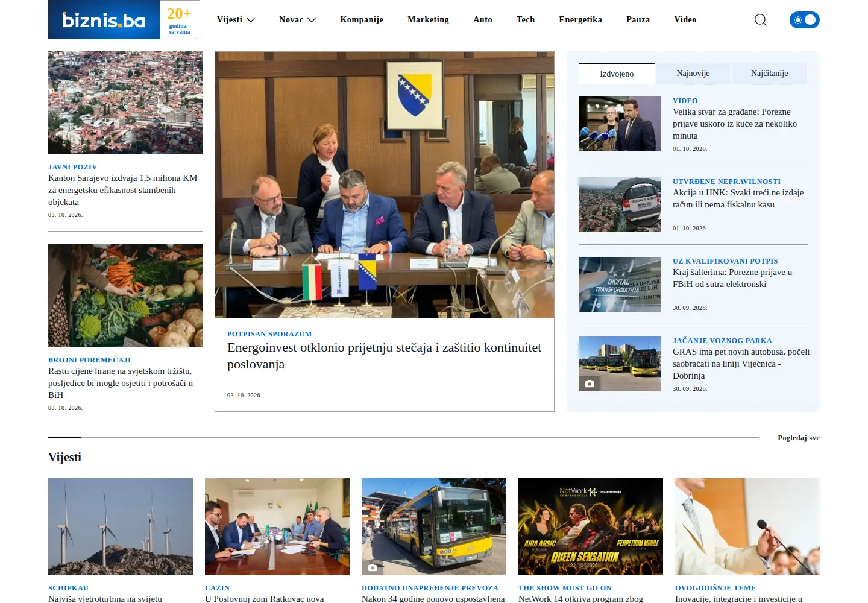This screenshot has width=868, height=603.
Task: Open the Kompanije section
Action: click(362, 20)
